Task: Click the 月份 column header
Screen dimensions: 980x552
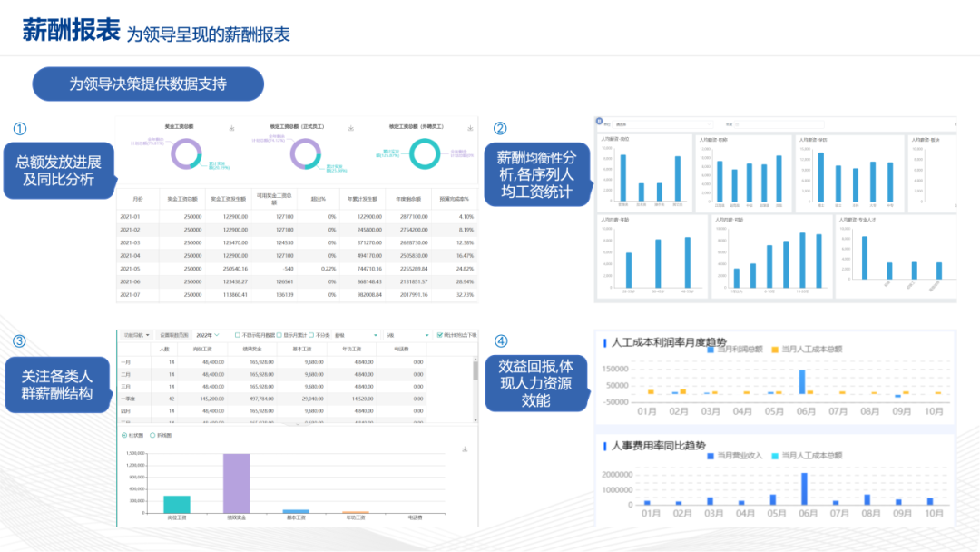Action: click(x=138, y=199)
